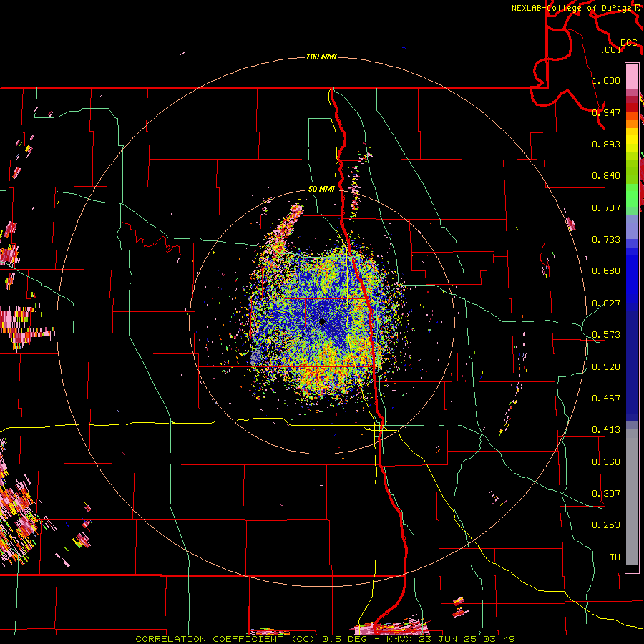Click the 0.947 scale value
Viewport: 644px width, 644px height.
pyautogui.click(x=606, y=112)
